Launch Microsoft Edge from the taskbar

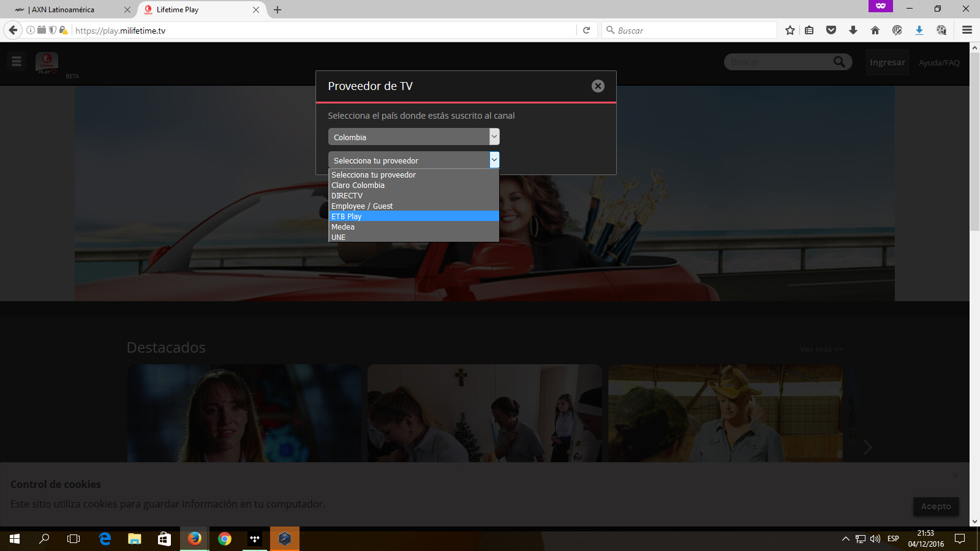coord(105,539)
